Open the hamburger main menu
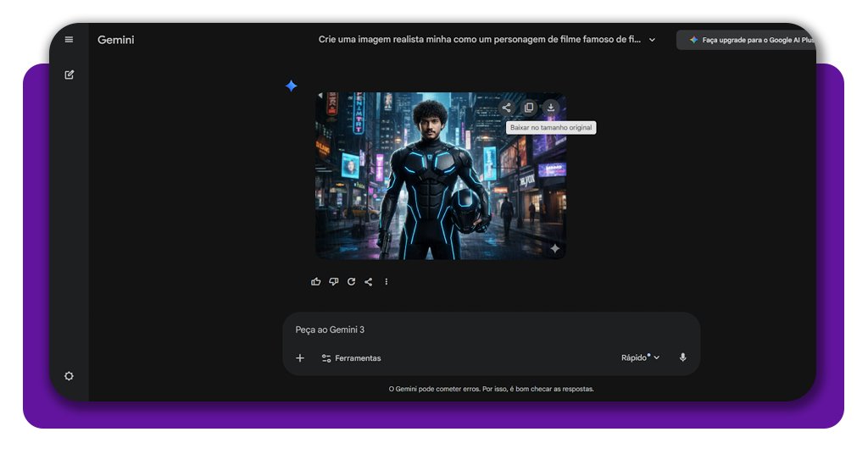 (69, 40)
